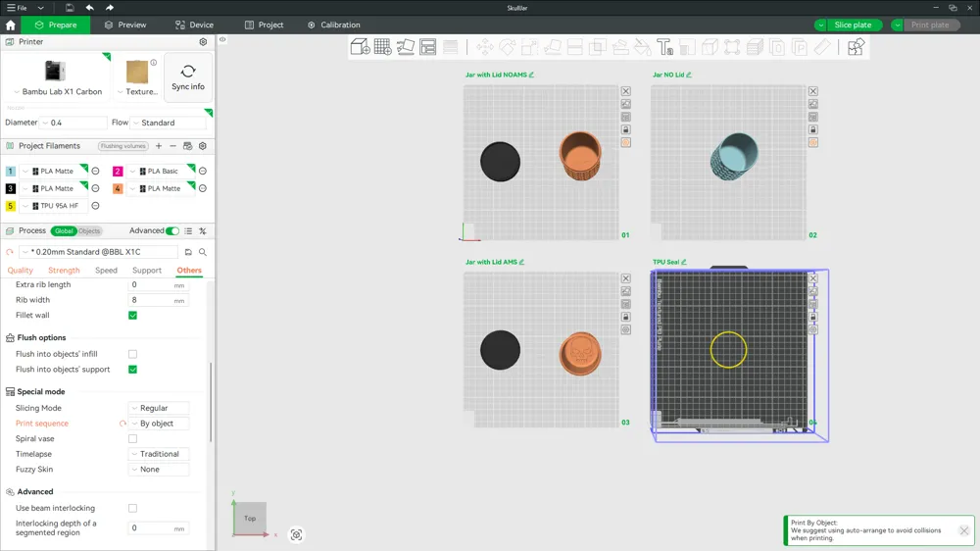This screenshot has width=980, height=551.
Task: Uncheck the Fillet wall checkbox
Action: (x=132, y=316)
